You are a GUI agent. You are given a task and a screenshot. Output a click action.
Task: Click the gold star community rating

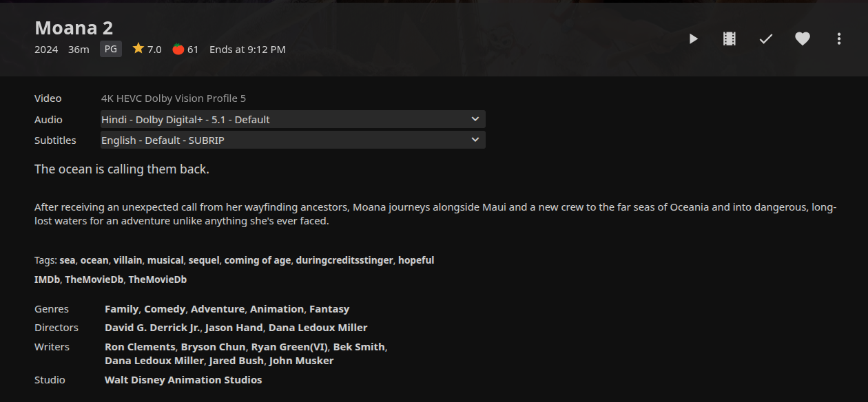[x=138, y=49]
